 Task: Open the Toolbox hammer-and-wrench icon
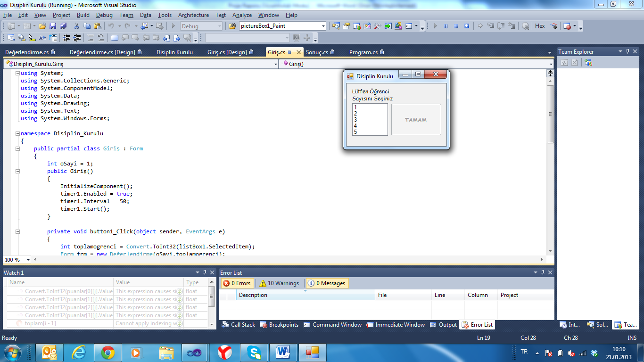pos(377,26)
